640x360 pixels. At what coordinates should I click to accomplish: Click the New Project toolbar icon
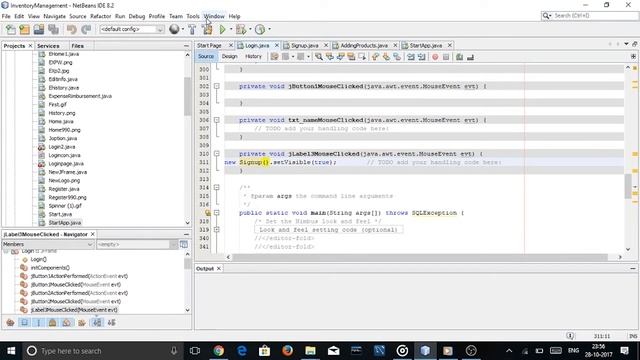tap(24, 29)
